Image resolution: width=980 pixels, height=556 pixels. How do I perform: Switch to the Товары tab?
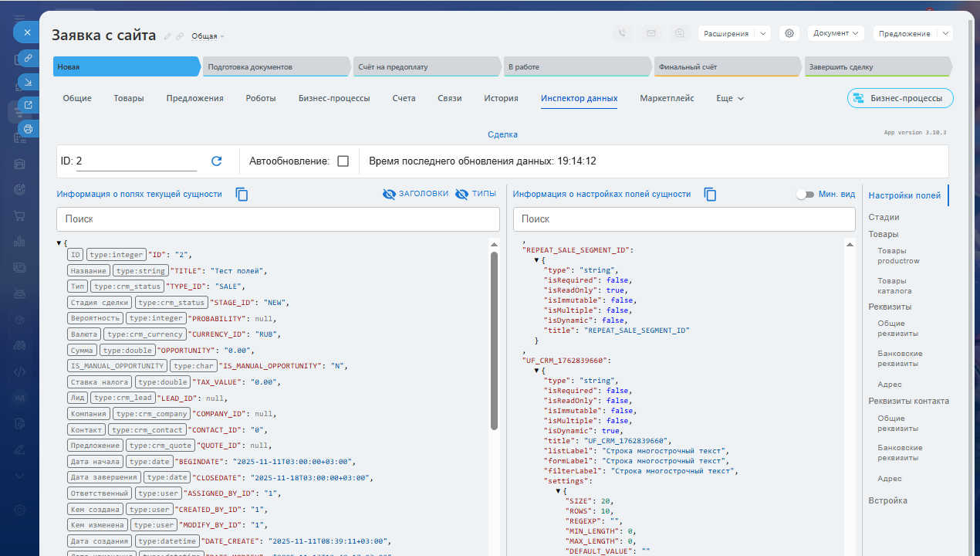click(x=129, y=99)
